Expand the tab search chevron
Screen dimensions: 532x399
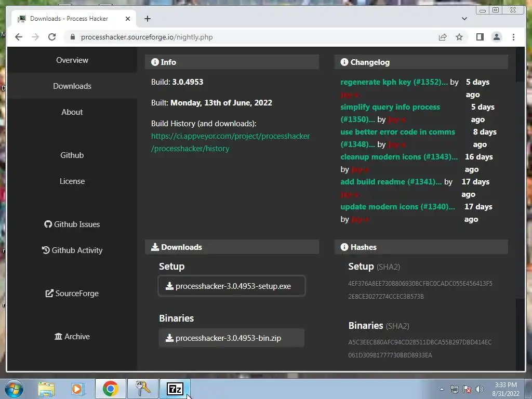point(464,19)
